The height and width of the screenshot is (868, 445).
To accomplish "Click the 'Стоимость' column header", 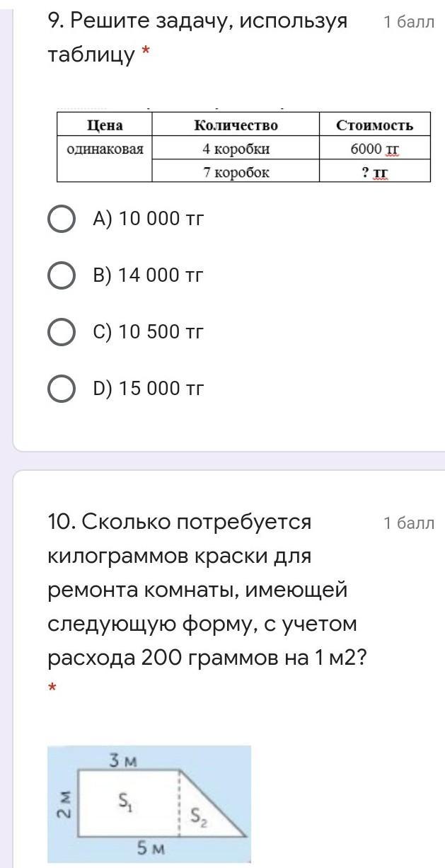I will pos(374,125).
